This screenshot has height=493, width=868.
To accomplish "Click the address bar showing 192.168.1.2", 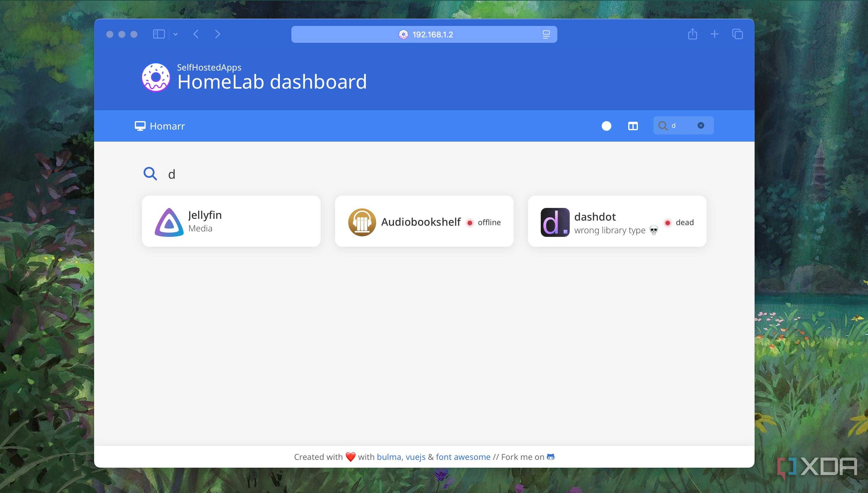I will click(424, 34).
